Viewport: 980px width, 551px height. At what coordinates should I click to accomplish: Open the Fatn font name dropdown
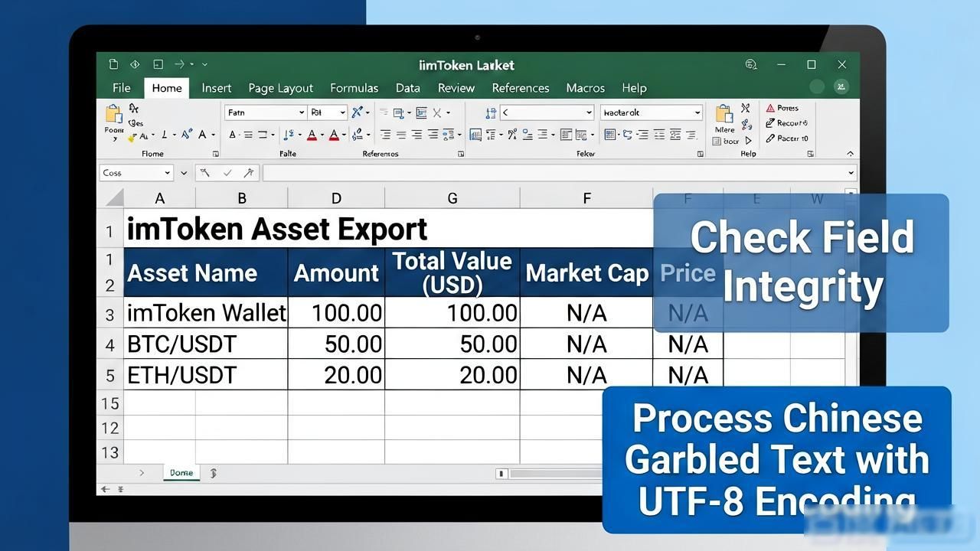(x=302, y=112)
